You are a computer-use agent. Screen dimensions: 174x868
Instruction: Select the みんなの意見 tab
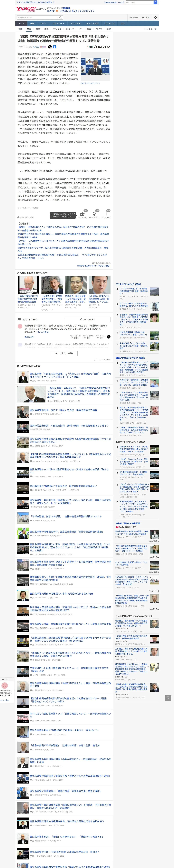[93, 24]
